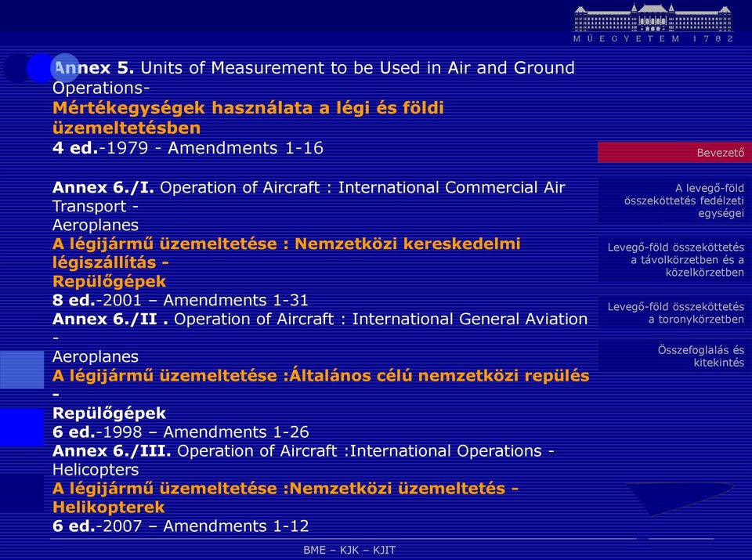
Task: Click the 'Annex 6./II .' heading text
Action: (110, 319)
